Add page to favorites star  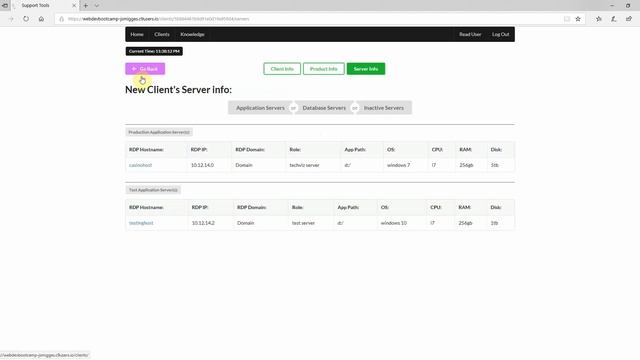578,19
